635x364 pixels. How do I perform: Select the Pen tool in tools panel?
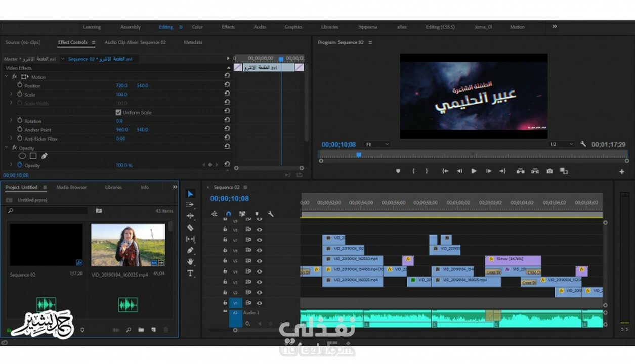(190, 250)
